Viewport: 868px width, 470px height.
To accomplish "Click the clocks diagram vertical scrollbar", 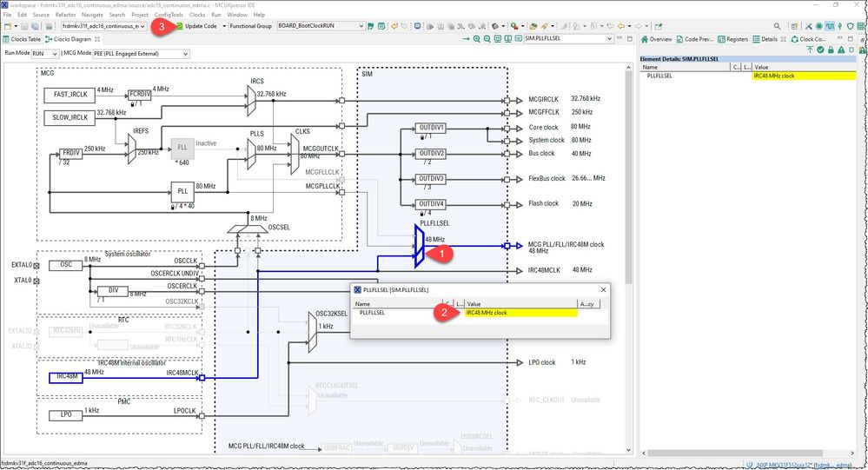I will click(628, 259).
